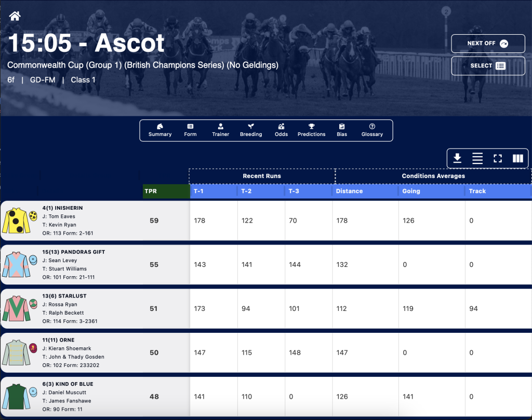Open the SELECT race list button
532x420 pixels.
coord(488,66)
